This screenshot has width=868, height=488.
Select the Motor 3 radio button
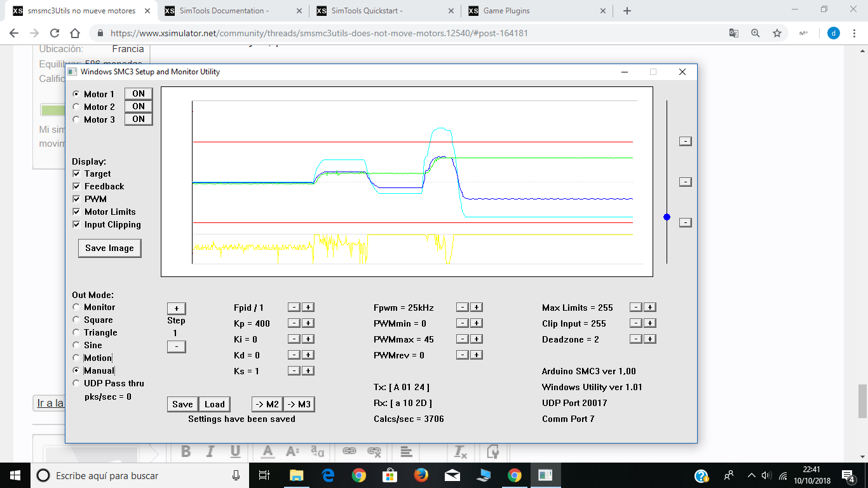click(x=76, y=119)
